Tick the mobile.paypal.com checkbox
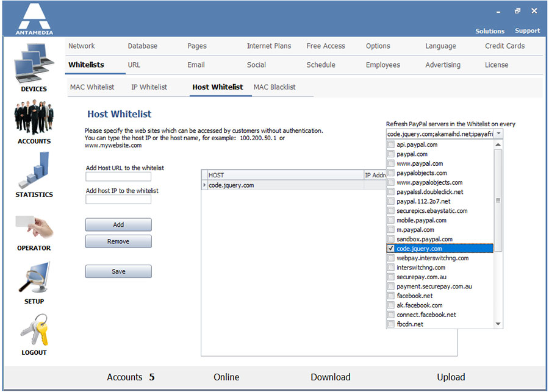Screen dimensions: 549x392 tap(391, 220)
